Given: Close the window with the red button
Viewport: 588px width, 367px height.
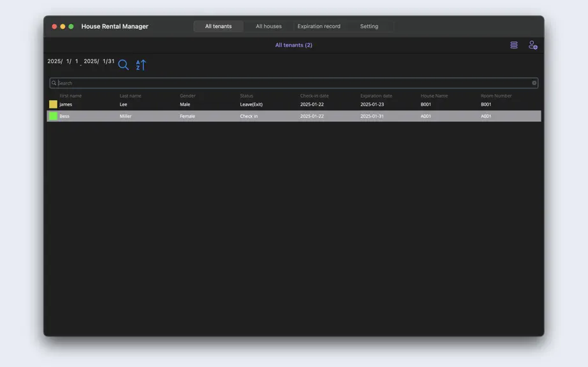Looking at the screenshot, I should tap(54, 26).
